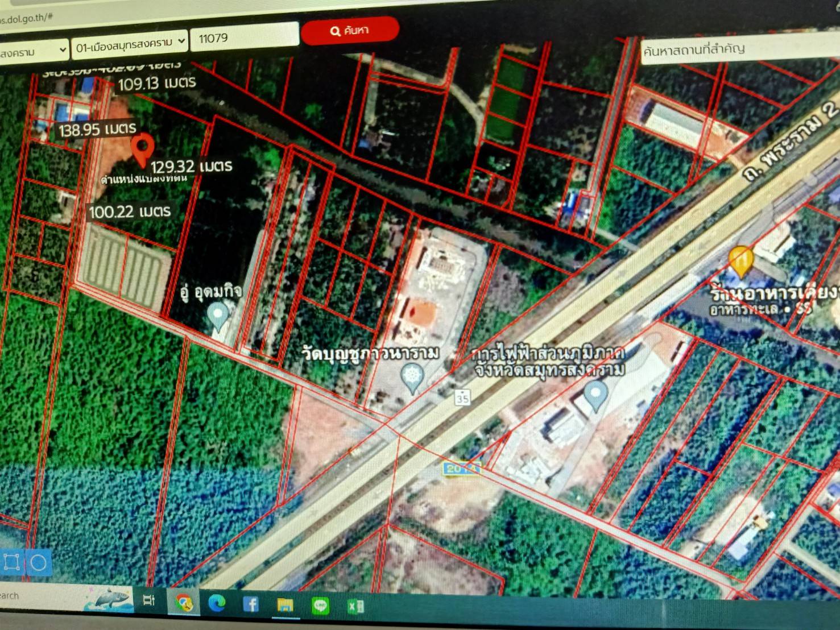Open Task View from the taskbar
This screenshot has width=840, height=630.
pyautogui.click(x=148, y=600)
